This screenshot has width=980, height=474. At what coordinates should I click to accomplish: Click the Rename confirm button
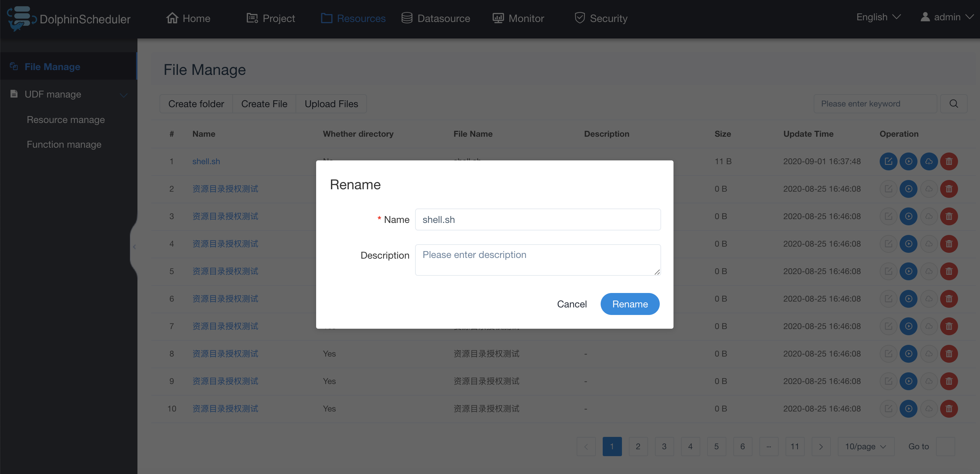(630, 304)
